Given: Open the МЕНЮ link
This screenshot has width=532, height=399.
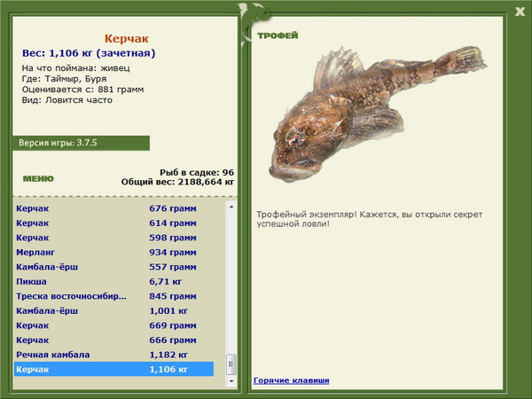Looking at the screenshot, I should (x=38, y=179).
